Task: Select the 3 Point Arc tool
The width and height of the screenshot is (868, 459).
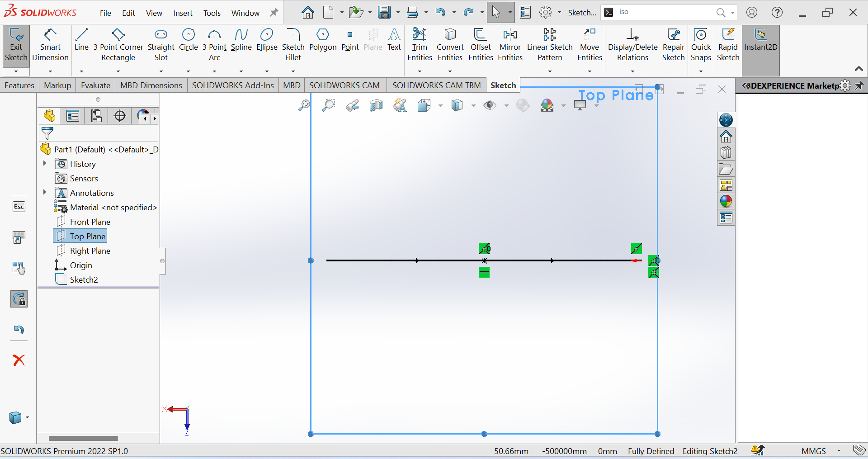Action: 214,45
